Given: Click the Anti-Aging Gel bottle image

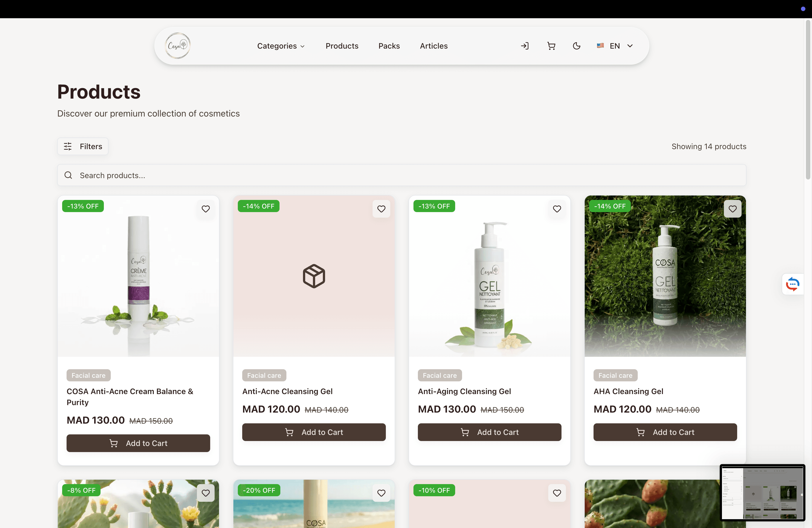Looking at the screenshot, I should click(x=490, y=276).
